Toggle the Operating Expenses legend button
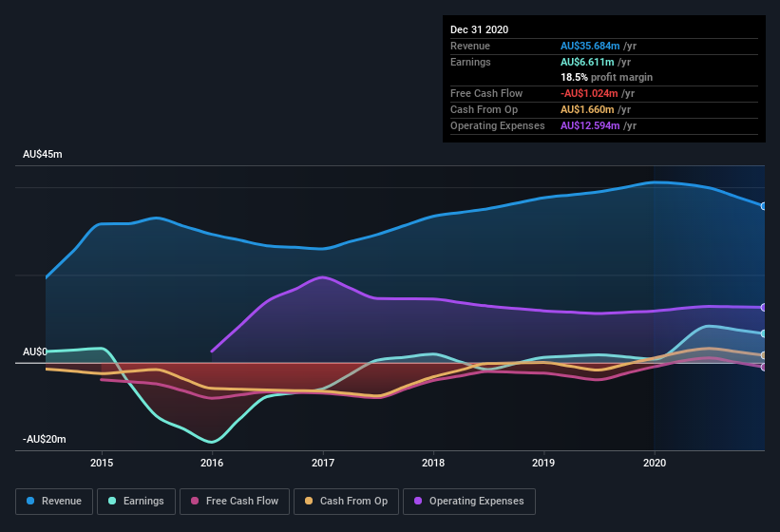The width and height of the screenshot is (780, 532). coord(469,502)
